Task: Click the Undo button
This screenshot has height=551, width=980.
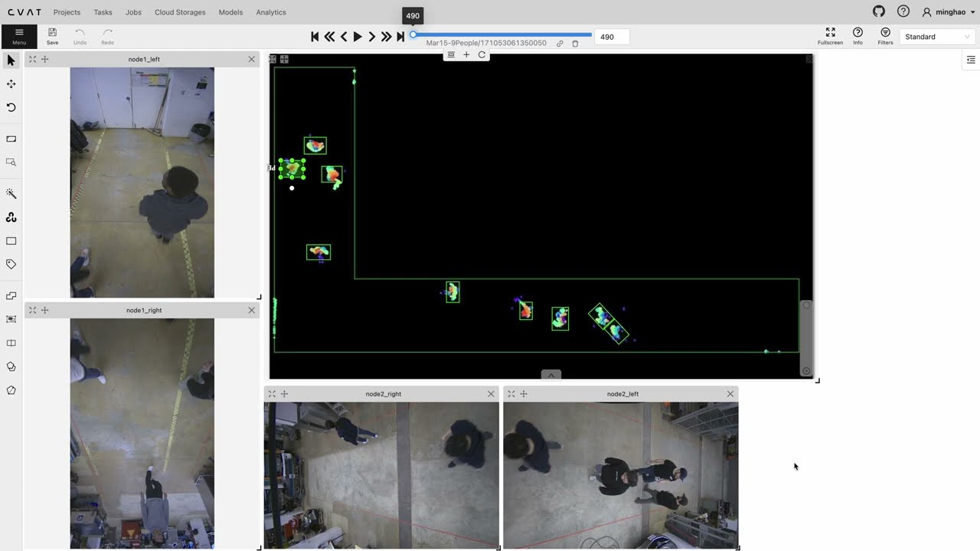Action: [80, 36]
